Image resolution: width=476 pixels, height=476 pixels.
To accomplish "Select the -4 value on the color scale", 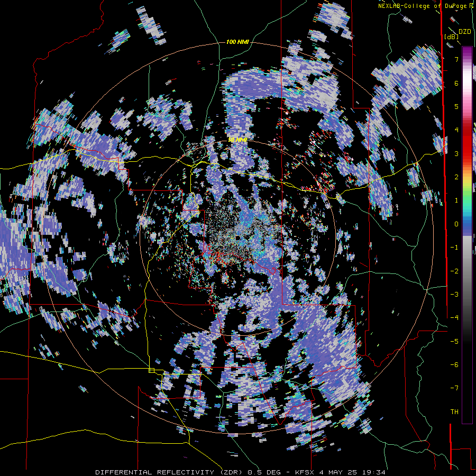I will (x=454, y=318).
